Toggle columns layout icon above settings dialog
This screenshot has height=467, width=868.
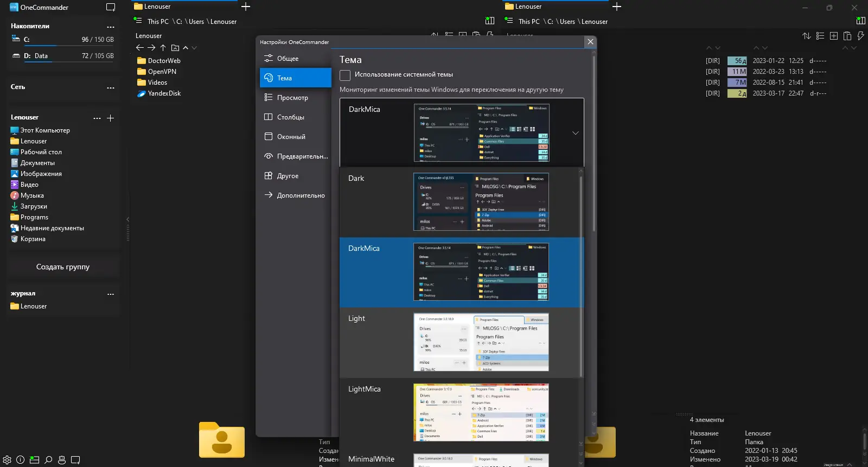490,21
